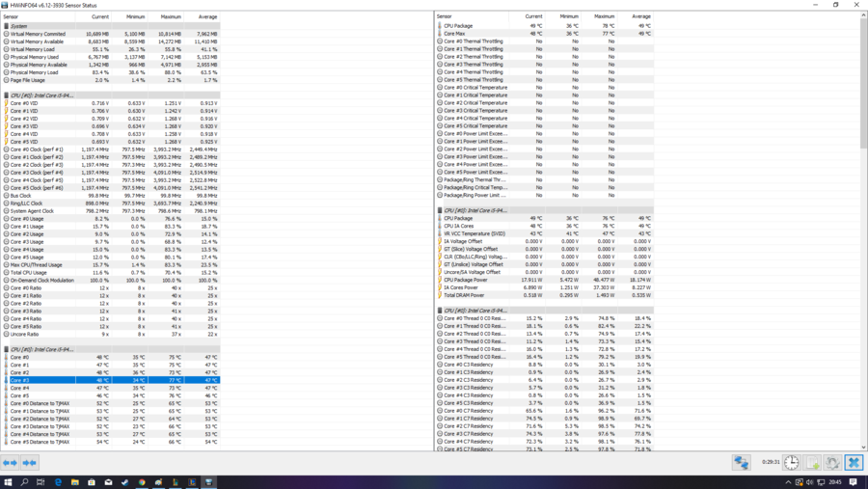The height and width of the screenshot is (489, 868).
Task: Select the On-Demand Clock Modulation row
Action: [111, 281]
